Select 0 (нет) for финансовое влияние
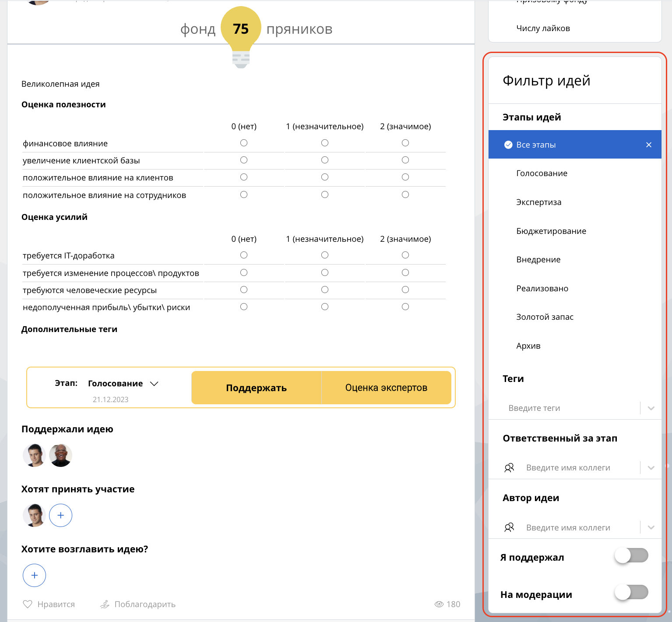672x622 pixels. (244, 143)
